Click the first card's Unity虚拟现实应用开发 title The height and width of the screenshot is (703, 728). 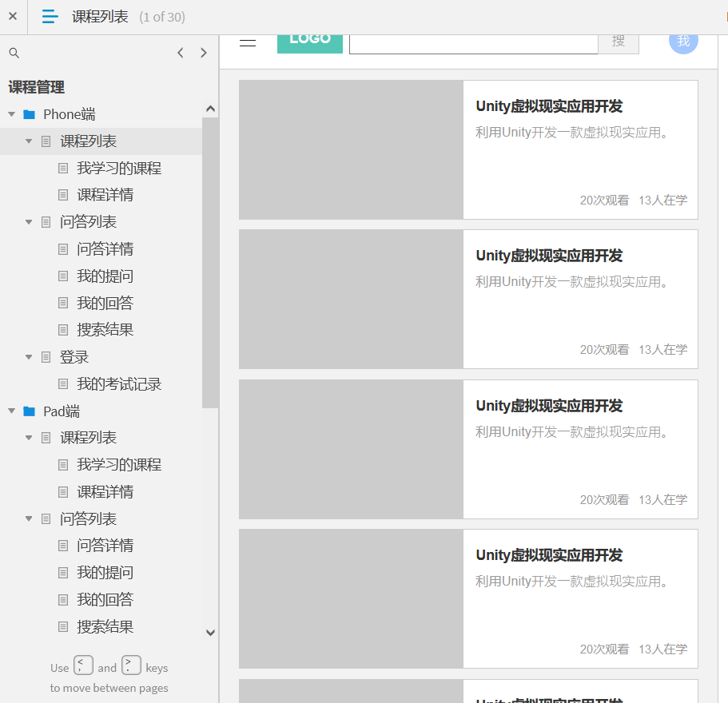[549, 106]
